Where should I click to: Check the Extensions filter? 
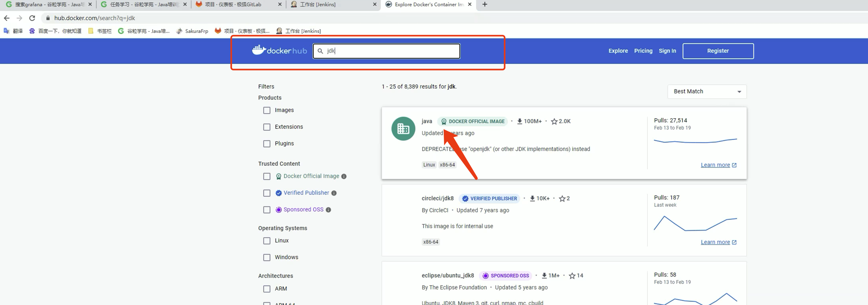point(267,127)
